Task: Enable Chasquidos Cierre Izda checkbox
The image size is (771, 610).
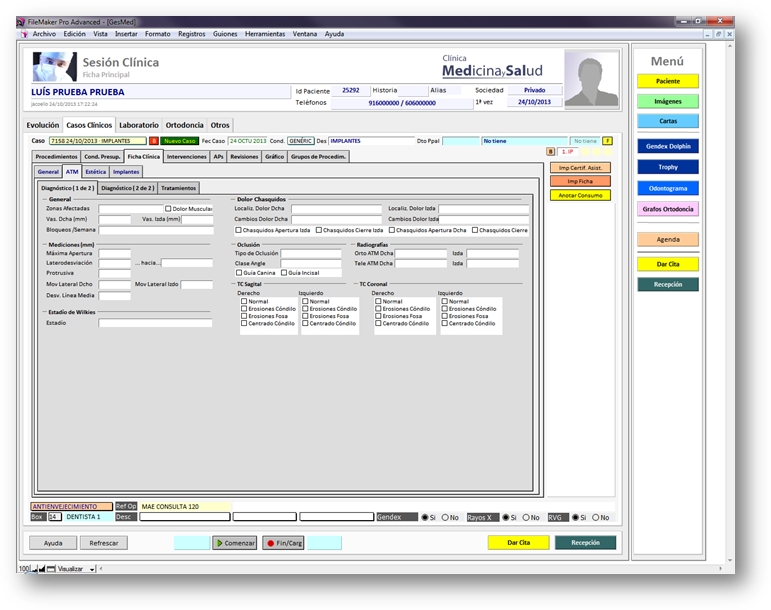Action: [319, 230]
